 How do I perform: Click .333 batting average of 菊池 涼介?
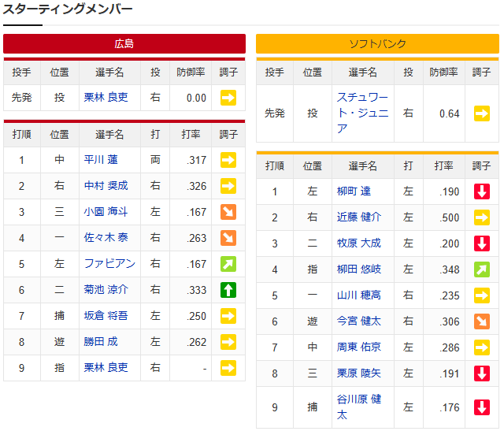[197, 290]
